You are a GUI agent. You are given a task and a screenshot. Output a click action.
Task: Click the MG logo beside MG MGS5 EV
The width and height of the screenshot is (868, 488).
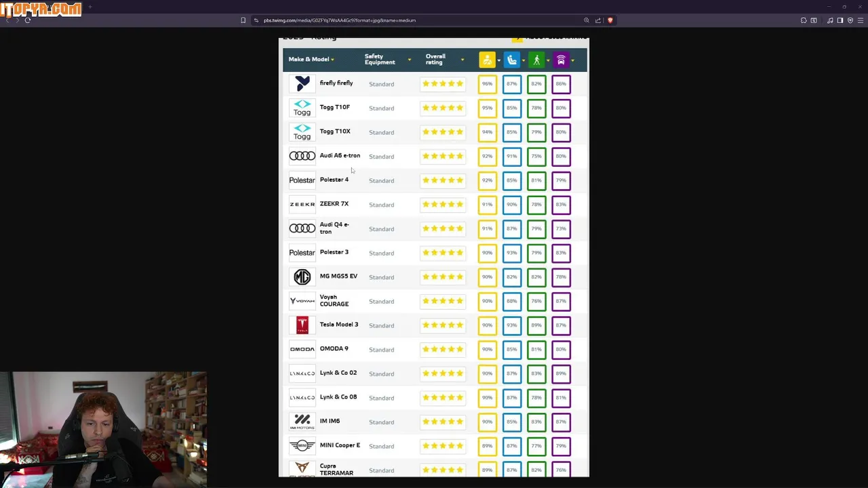coord(302,277)
